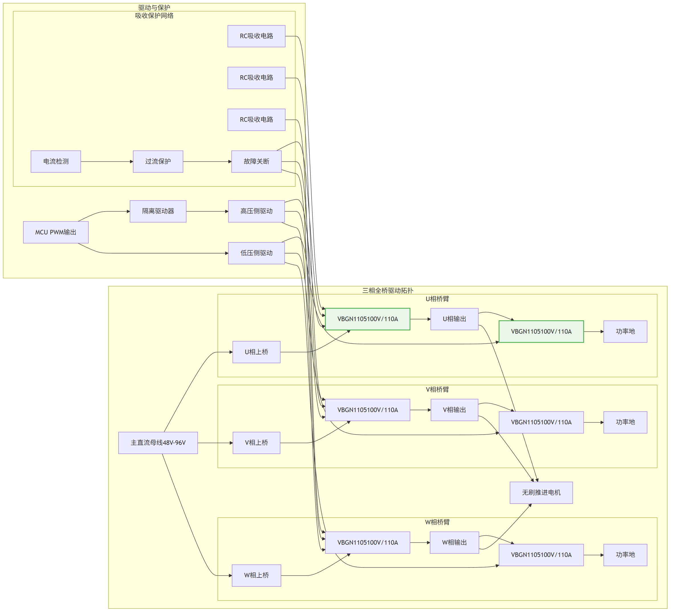
Task: Select VBGN1105100V/110A node feeding W相桥臂 功率地
Action: point(541,555)
